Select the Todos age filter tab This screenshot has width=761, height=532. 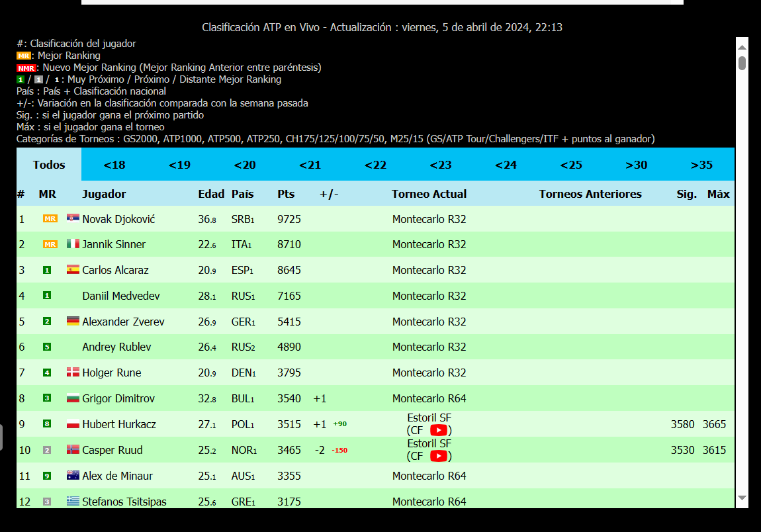(x=49, y=165)
